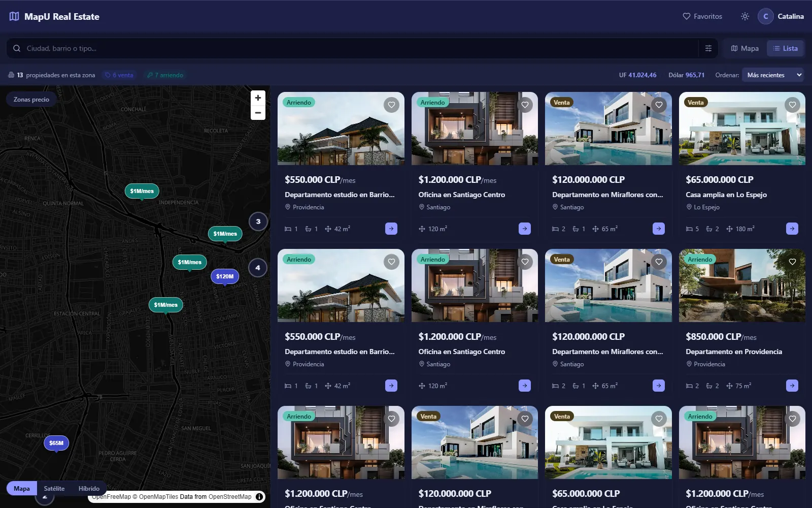Filter by 7 arriendo chip
The image size is (812, 508).
point(165,75)
